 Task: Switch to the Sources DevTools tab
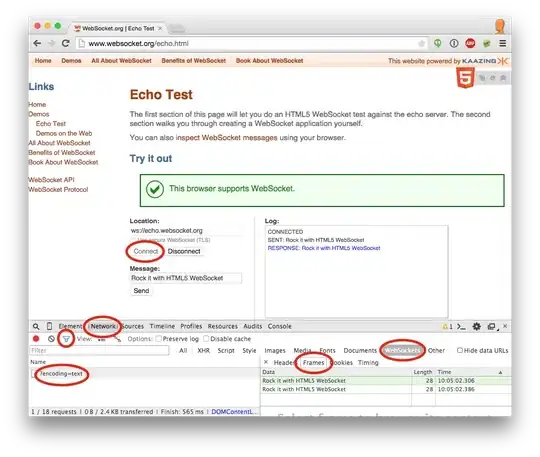pyautogui.click(x=133, y=326)
